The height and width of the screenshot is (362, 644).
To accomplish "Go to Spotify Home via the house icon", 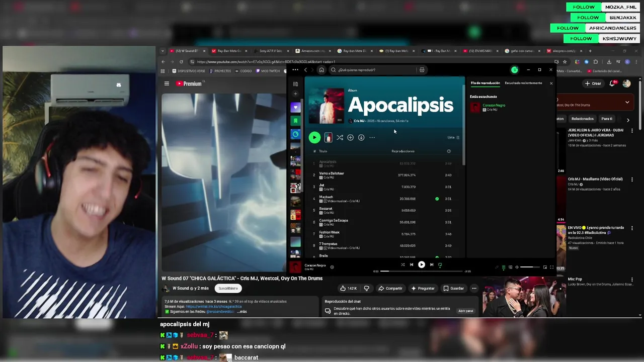I will click(x=321, y=70).
